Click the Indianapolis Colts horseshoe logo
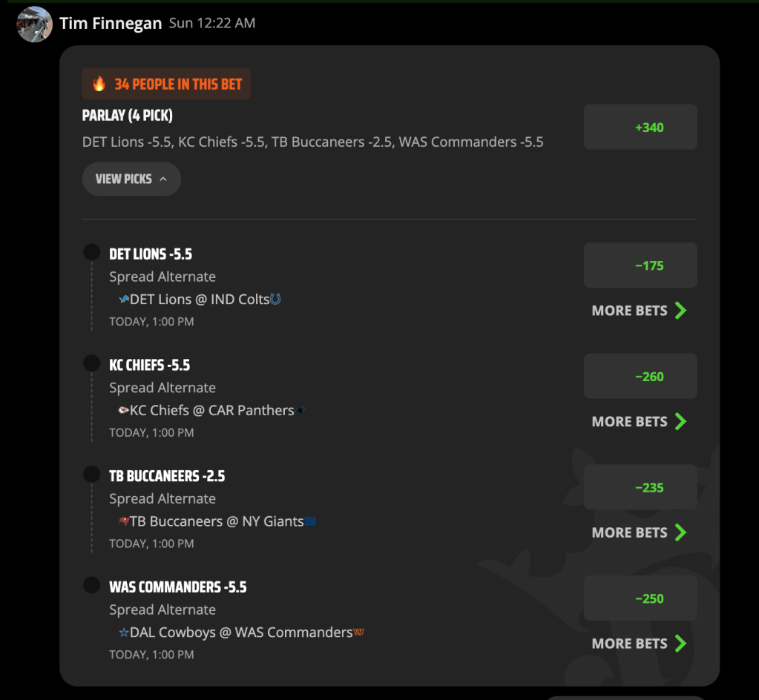This screenshot has height=700, width=759. (x=275, y=299)
